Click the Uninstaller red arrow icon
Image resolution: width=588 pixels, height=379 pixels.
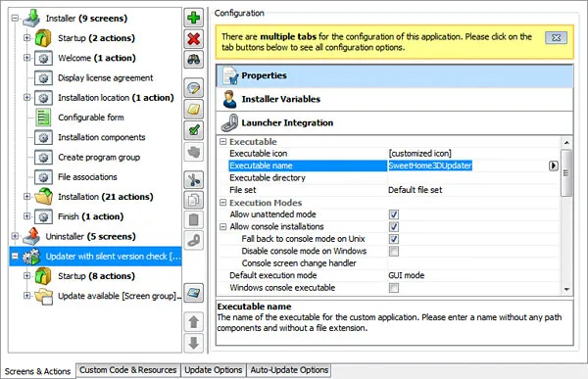point(31,236)
